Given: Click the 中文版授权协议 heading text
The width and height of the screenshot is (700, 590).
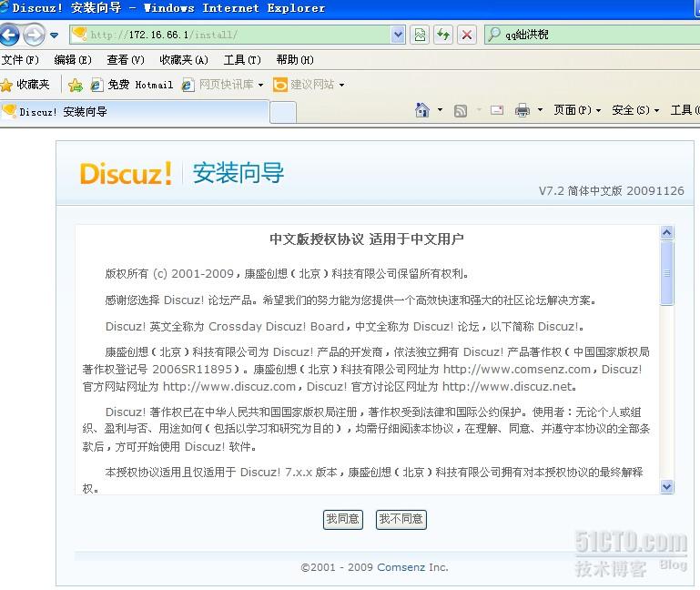Looking at the screenshot, I should click(x=317, y=239).
